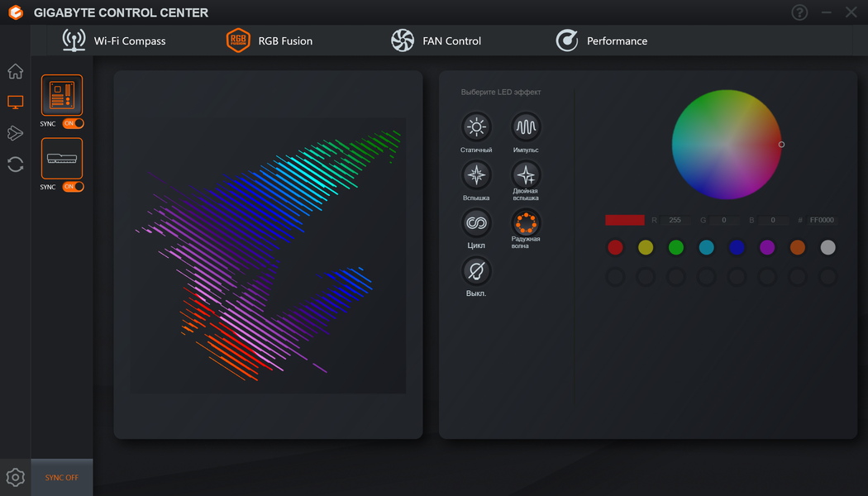The height and width of the screenshot is (496, 868).
Task: Pick the white preset color swatch
Action: (828, 247)
